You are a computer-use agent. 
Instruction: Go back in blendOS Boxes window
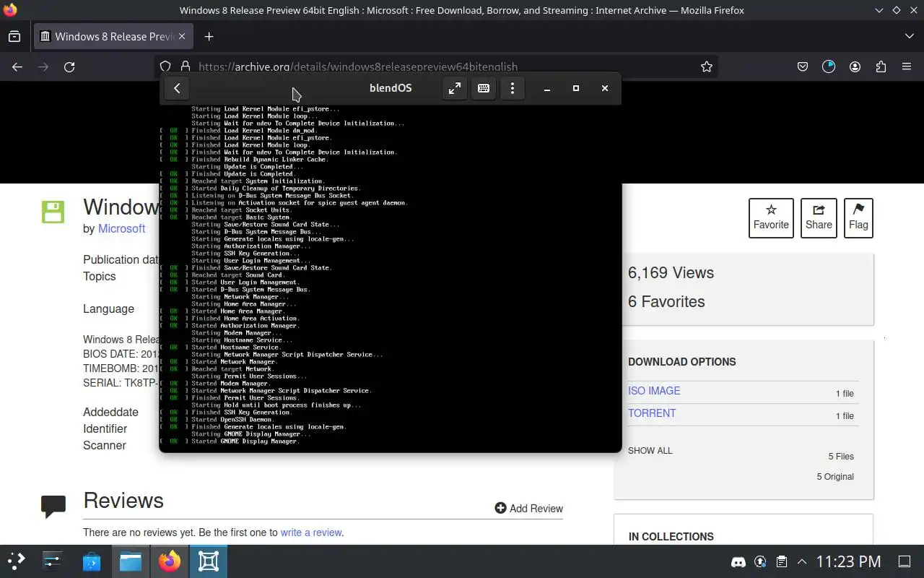click(177, 88)
